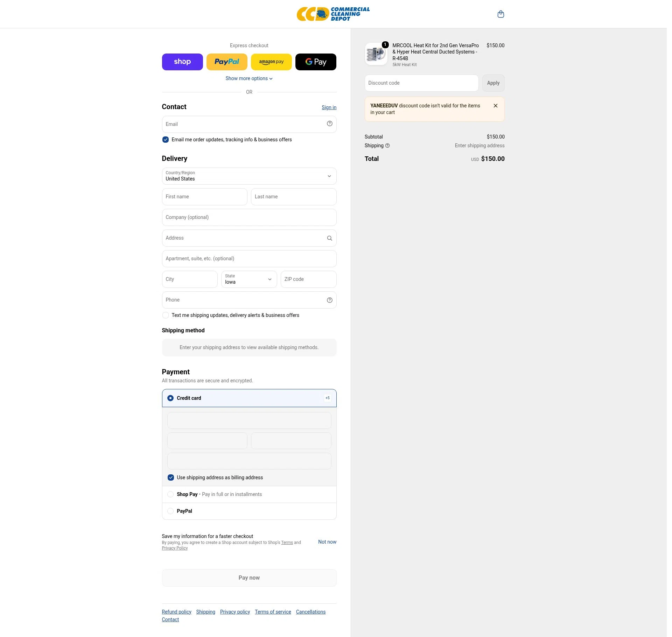The image size is (672, 637).
Task: Click the +5 card brands badge
Action: tap(327, 398)
